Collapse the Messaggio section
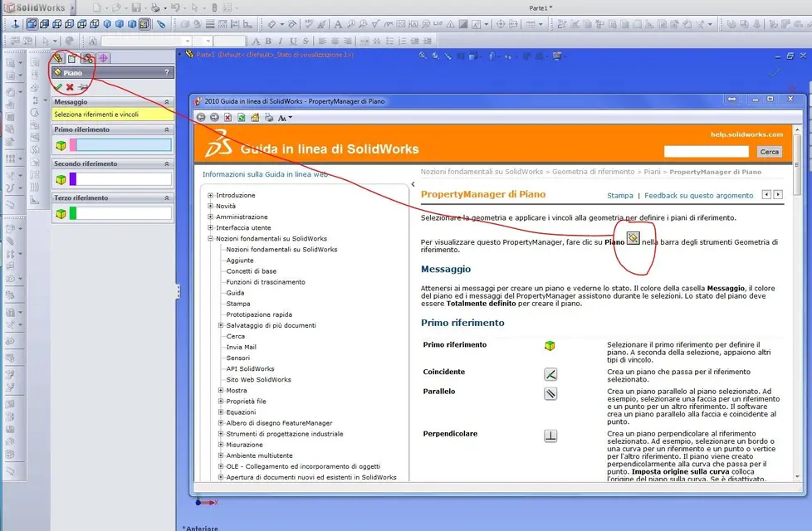The image size is (812, 531). (167, 102)
